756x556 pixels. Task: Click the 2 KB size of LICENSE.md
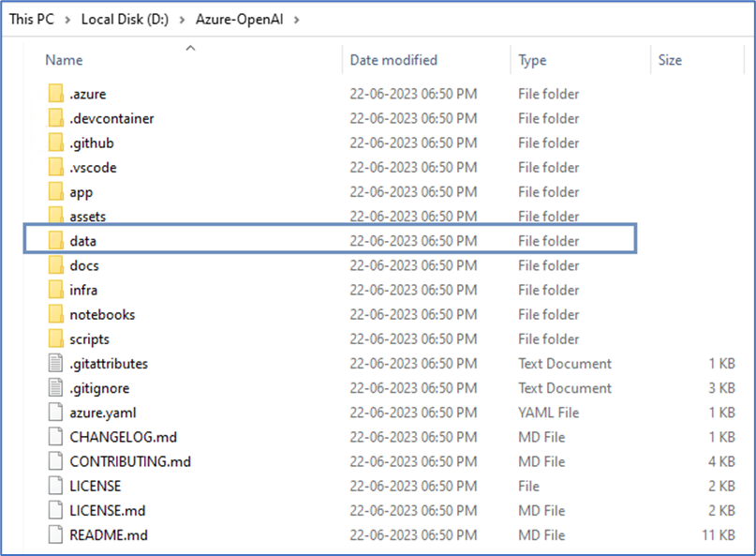tap(721, 511)
